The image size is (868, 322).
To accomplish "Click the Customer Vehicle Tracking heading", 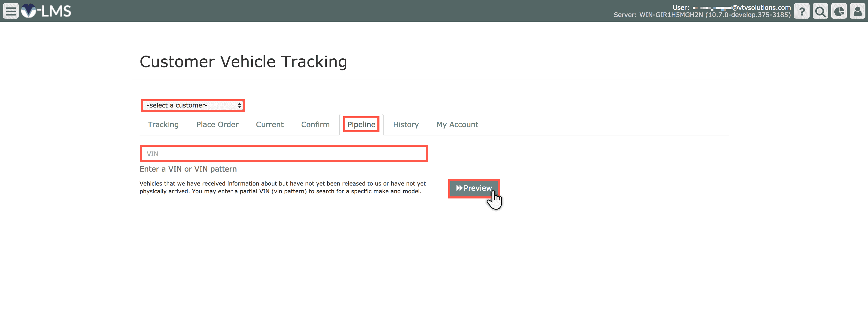I will pos(243,62).
